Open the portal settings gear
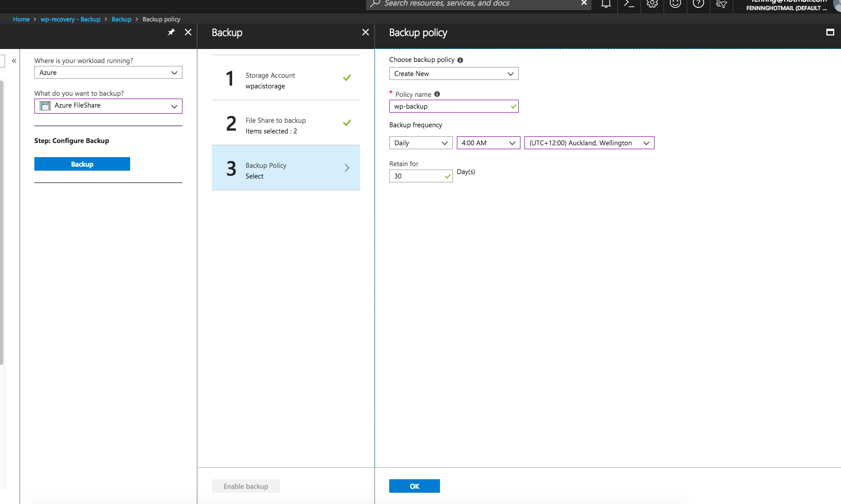Screen dimensions: 841x504 click(652, 4)
